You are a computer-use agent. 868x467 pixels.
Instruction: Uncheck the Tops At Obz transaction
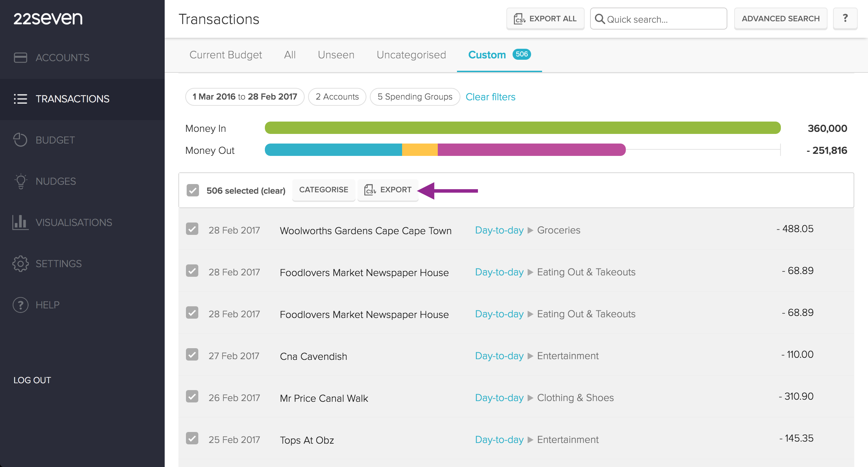coord(192,438)
